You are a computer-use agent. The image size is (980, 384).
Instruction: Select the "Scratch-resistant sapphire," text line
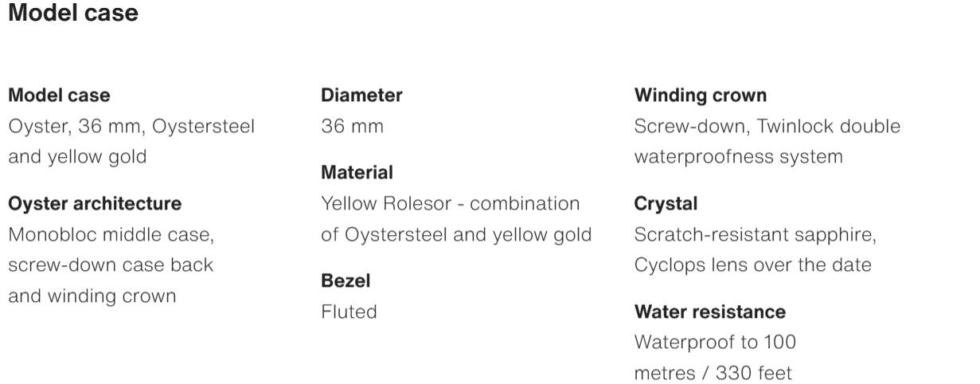click(x=755, y=235)
